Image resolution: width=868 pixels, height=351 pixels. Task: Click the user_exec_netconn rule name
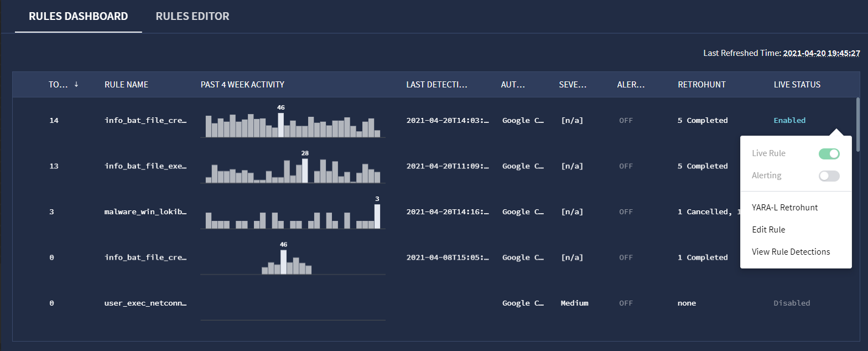tap(145, 303)
